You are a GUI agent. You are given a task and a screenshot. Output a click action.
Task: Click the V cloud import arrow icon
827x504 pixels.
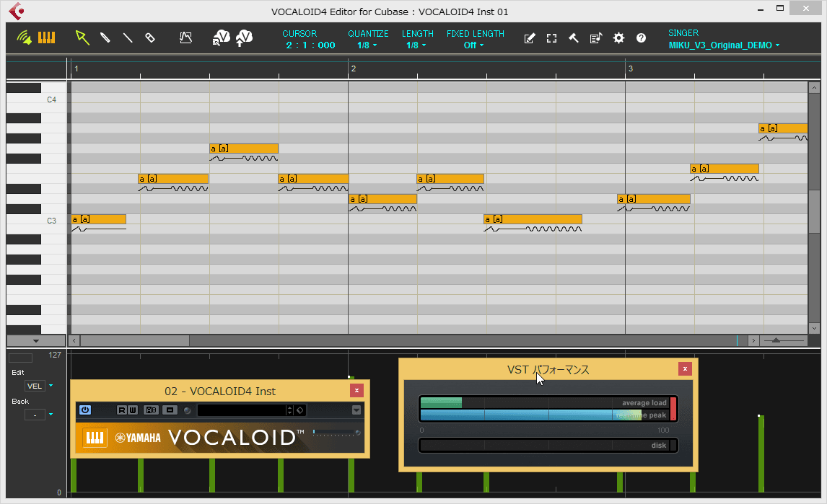coord(244,38)
